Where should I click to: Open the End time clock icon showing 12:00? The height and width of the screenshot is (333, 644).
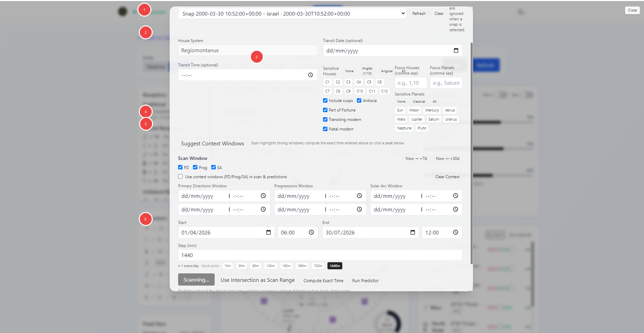(455, 232)
